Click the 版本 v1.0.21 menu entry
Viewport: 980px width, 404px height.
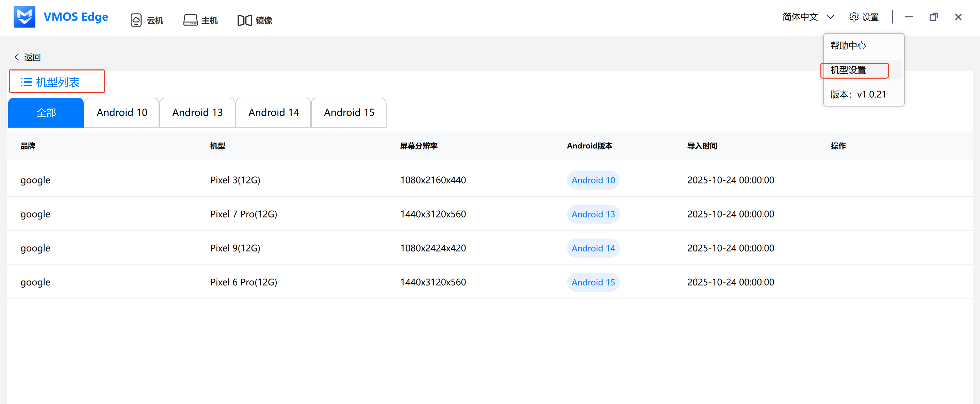857,94
